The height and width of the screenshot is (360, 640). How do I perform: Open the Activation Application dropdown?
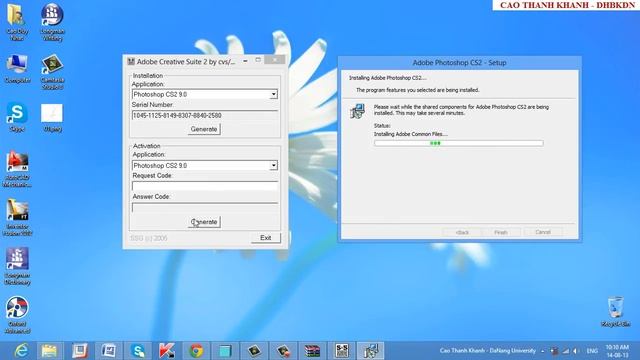tap(273, 166)
